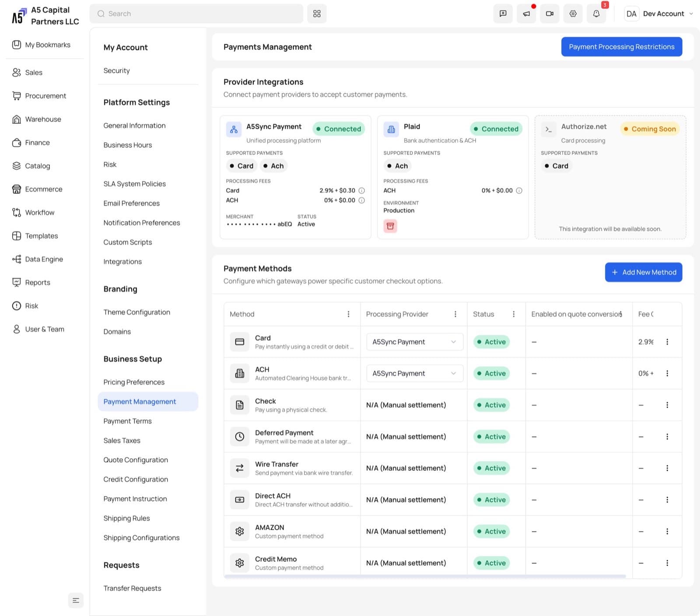Open Sales in the main navigation
This screenshot has height=616, width=700.
34,73
